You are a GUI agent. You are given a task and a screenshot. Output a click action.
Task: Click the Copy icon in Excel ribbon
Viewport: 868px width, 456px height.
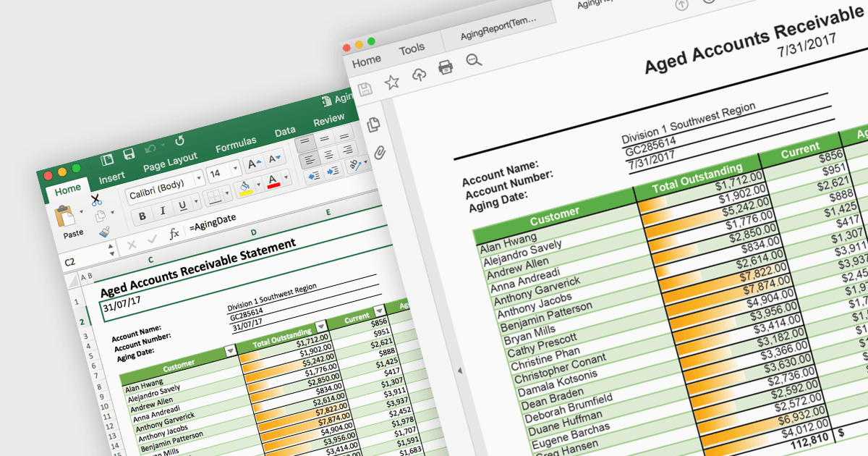[101, 215]
